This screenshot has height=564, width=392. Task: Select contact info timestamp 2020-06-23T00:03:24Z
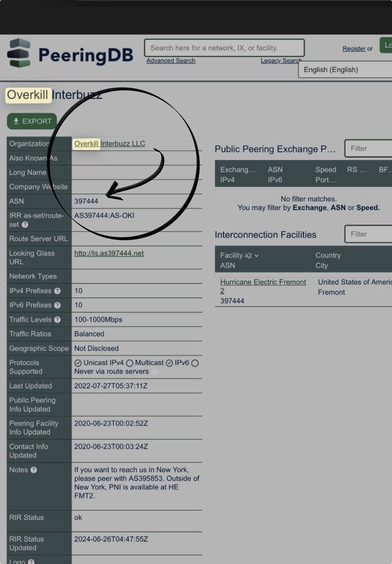pos(111,446)
